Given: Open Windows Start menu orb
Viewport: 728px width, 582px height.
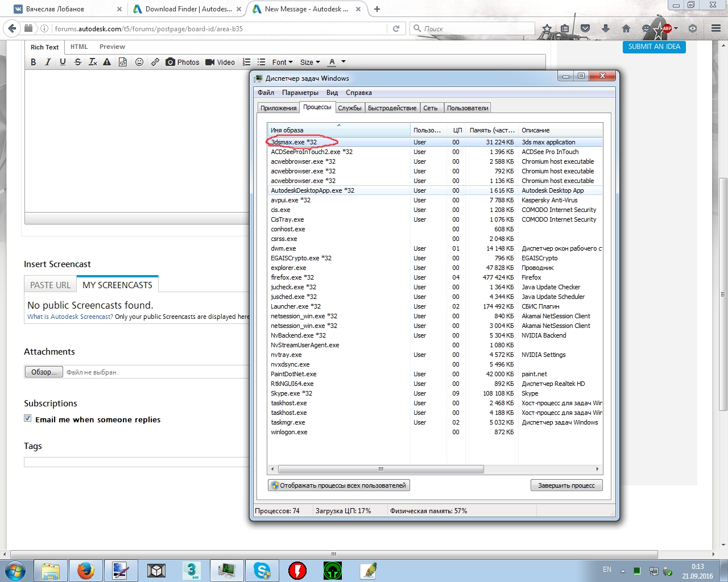Looking at the screenshot, I should [15, 571].
